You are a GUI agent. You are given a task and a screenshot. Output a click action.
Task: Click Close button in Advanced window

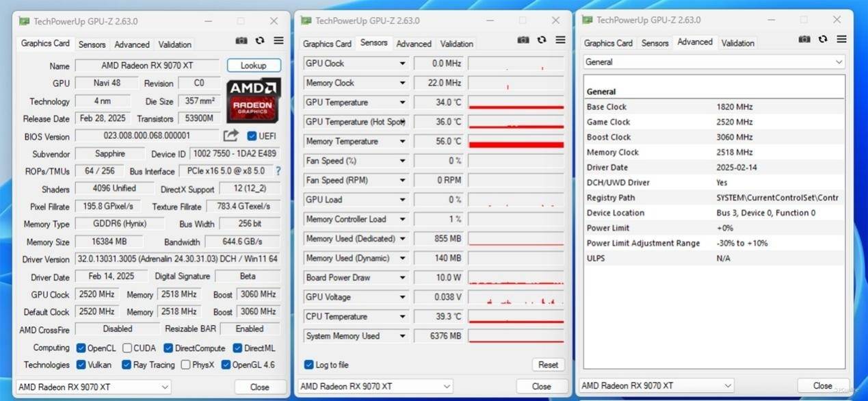[x=823, y=385]
